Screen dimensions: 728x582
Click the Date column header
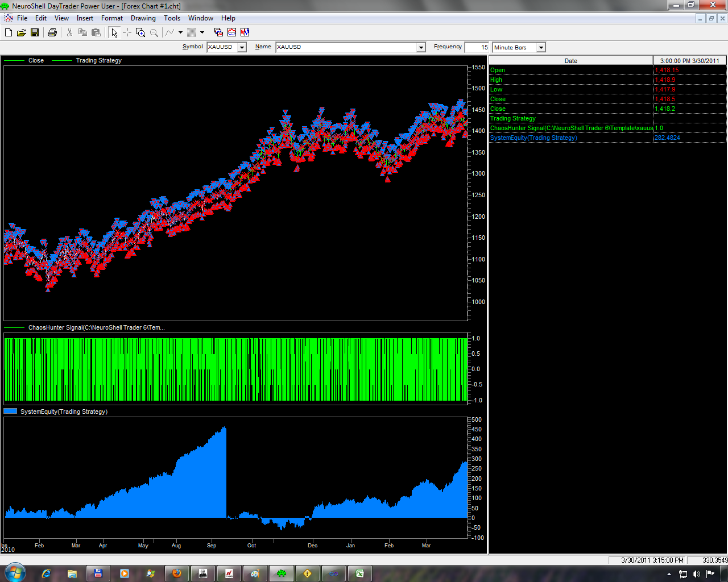point(571,60)
